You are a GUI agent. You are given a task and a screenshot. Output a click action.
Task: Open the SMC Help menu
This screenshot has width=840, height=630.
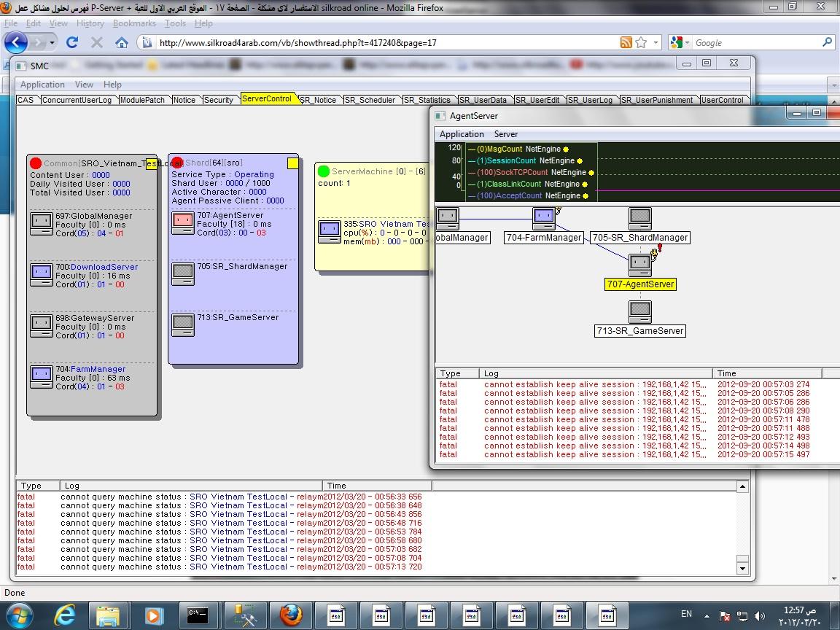pyautogui.click(x=112, y=85)
